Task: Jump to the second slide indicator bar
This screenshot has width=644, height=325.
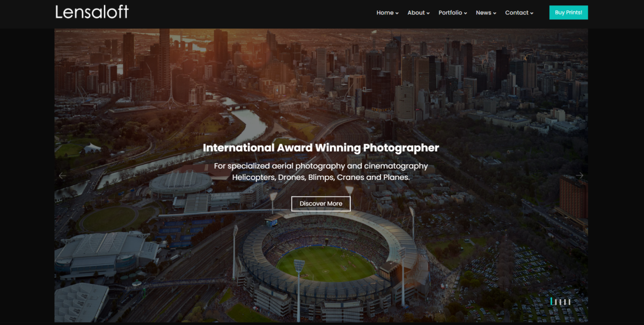Action: click(555, 302)
